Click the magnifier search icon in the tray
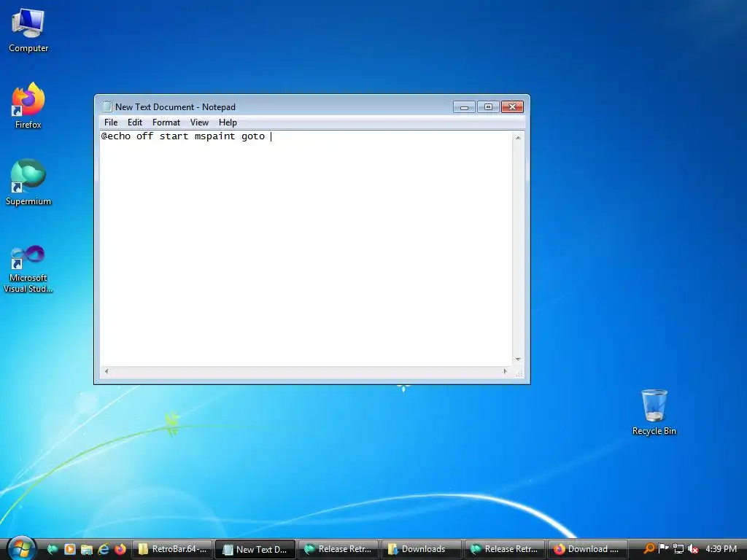Viewport: 747px width, 560px height. click(x=649, y=548)
